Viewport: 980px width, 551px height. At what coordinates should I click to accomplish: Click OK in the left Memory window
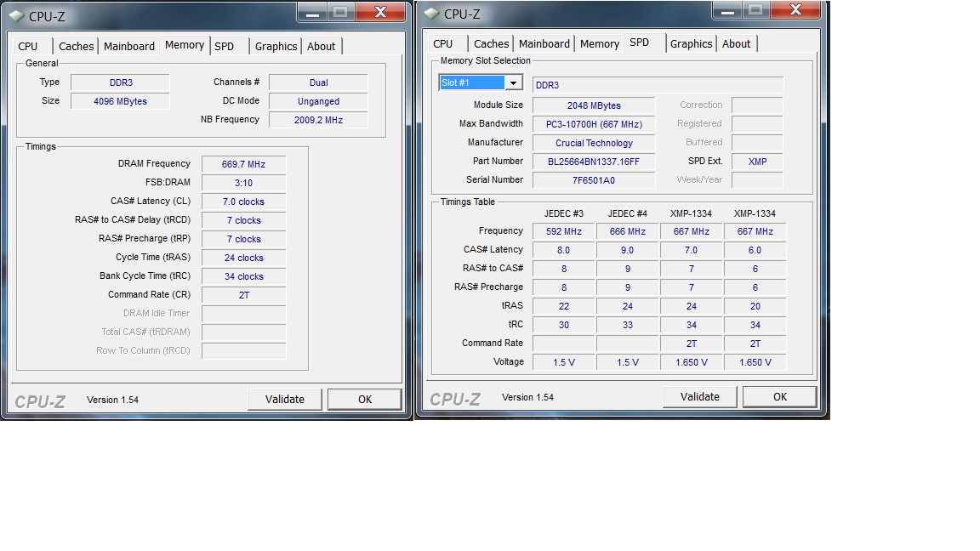coord(364,399)
